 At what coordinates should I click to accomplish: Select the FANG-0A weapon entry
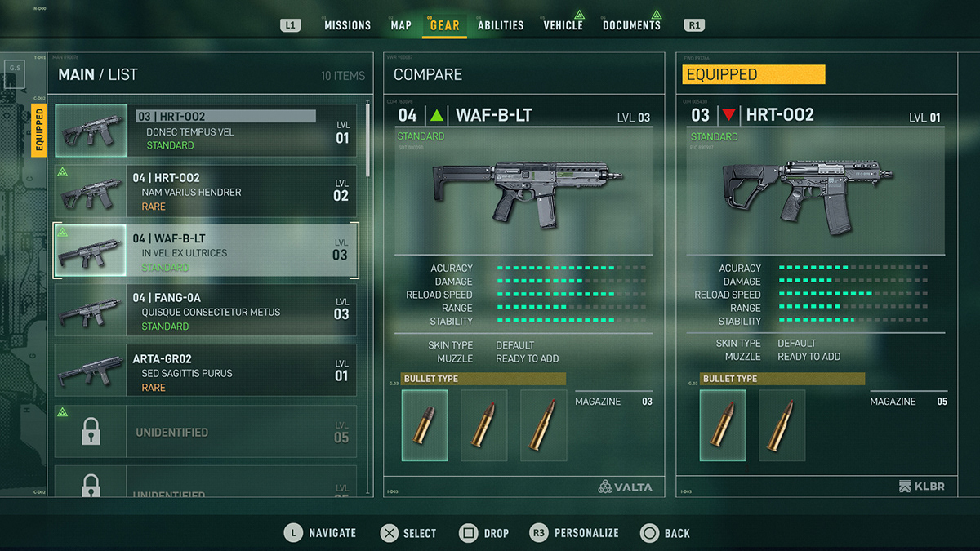click(x=206, y=312)
